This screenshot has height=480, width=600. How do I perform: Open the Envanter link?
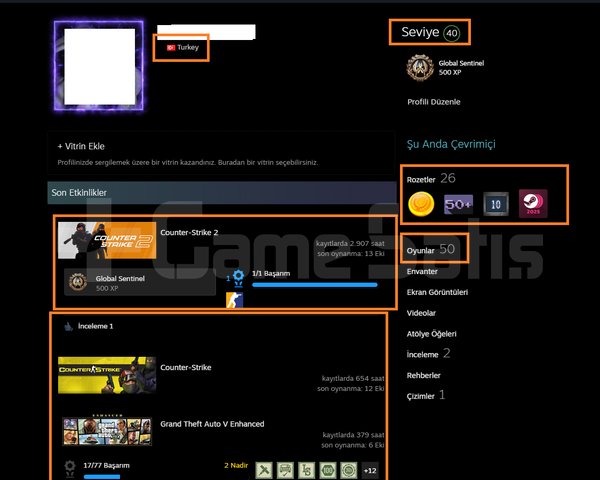[422, 271]
